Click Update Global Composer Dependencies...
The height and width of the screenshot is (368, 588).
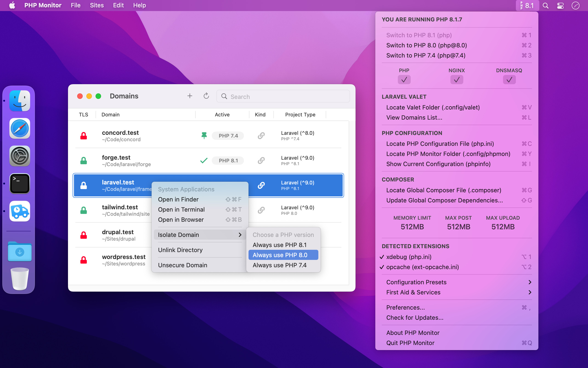click(x=457, y=200)
